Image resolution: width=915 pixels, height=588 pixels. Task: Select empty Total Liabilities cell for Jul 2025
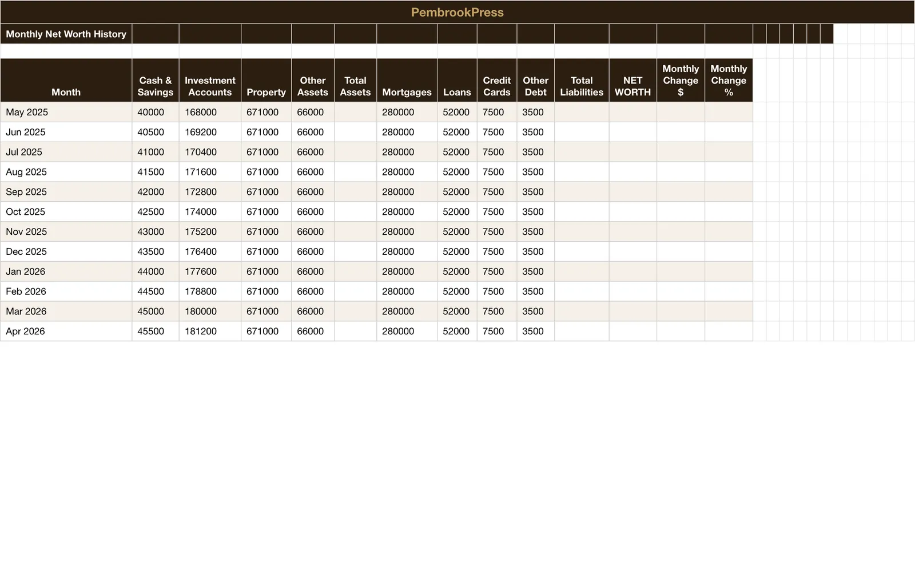(582, 152)
